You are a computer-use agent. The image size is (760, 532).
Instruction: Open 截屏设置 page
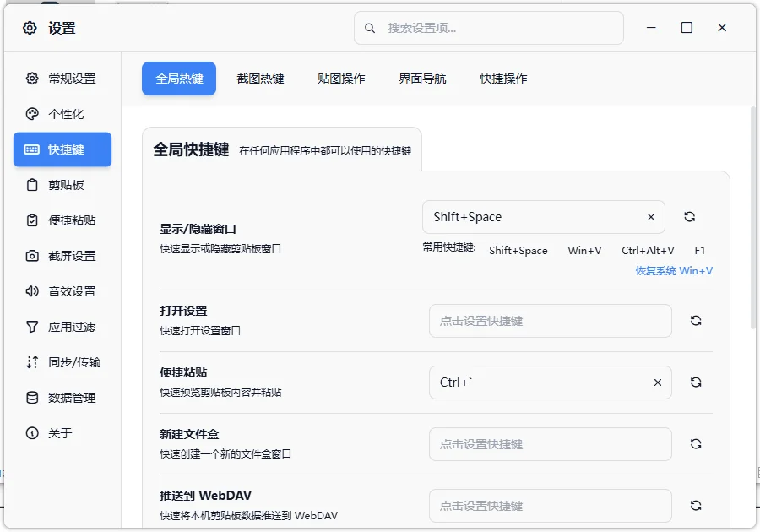(x=62, y=256)
